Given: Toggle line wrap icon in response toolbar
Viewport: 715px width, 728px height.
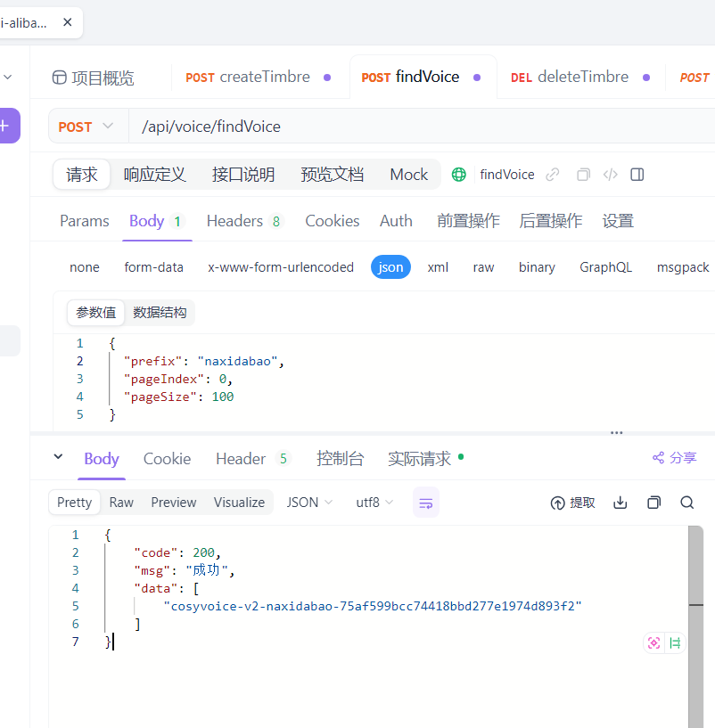Looking at the screenshot, I should pos(425,503).
